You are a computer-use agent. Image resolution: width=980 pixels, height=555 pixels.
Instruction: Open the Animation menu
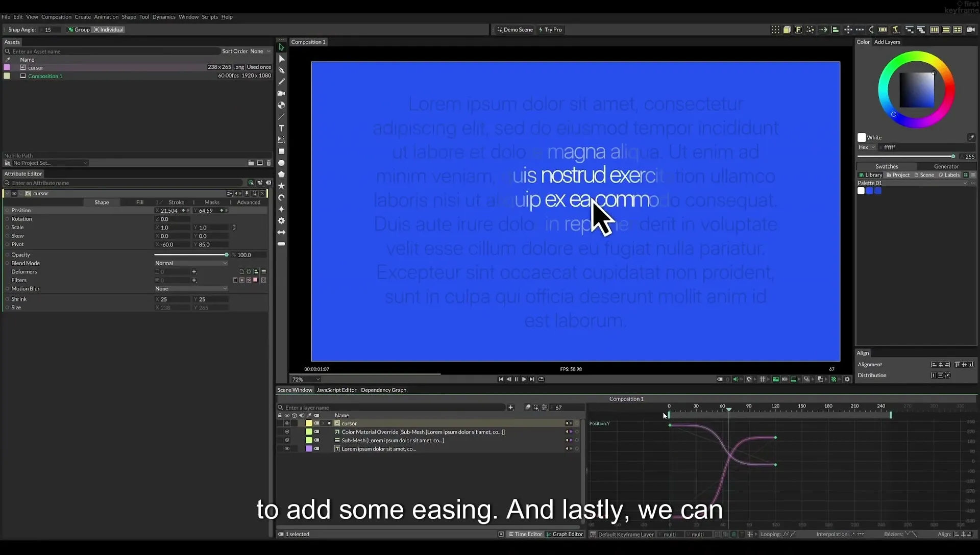tap(106, 17)
